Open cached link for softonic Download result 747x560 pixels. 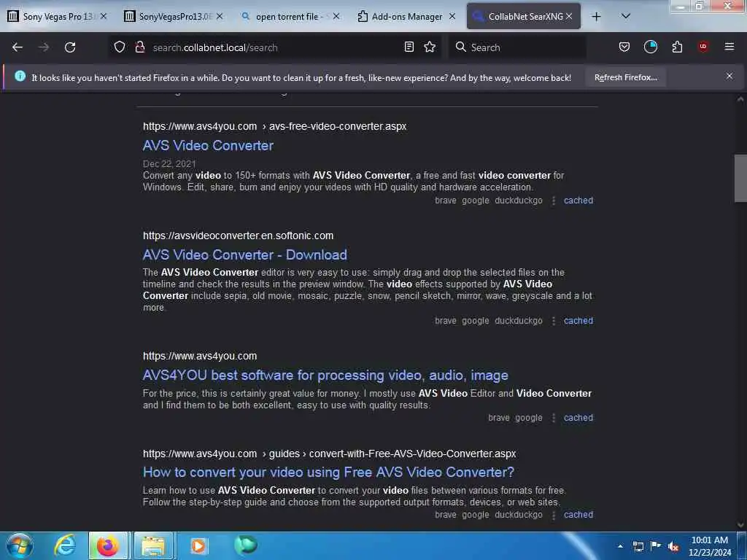tap(578, 321)
